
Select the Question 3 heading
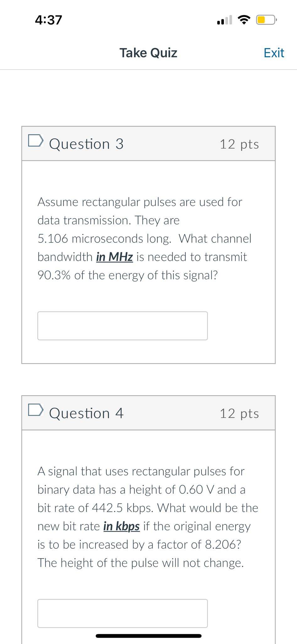[x=86, y=144]
